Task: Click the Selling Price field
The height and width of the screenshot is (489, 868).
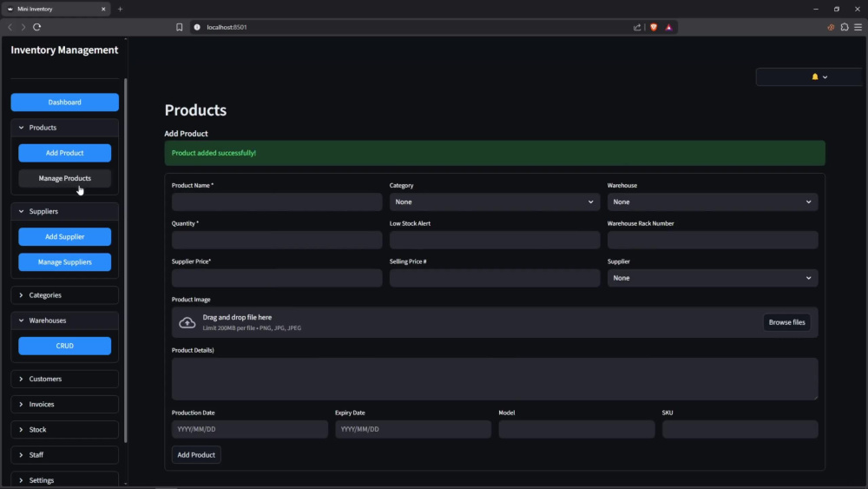Action: pyautogui.click(x=495, y=278)
